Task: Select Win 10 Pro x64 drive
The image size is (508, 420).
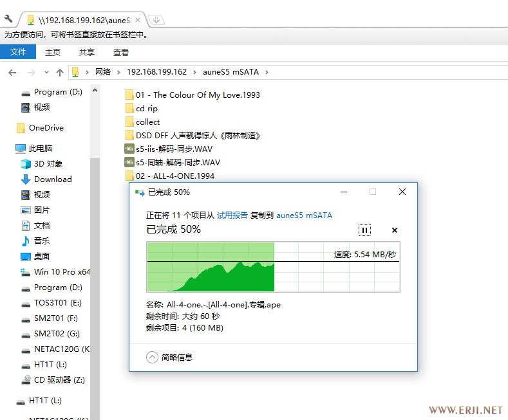Action: click(55, 272)
